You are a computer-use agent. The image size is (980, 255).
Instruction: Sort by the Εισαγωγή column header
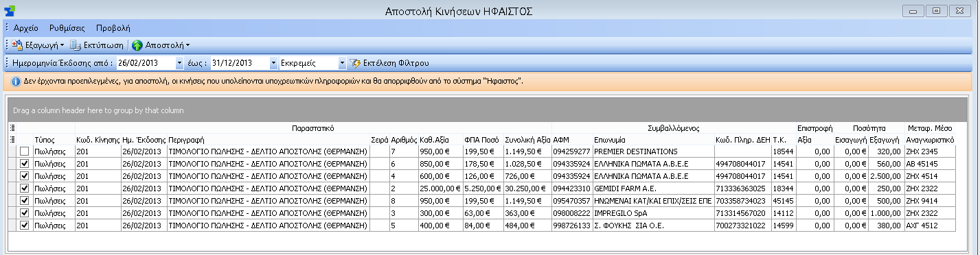pyautogui.click(x=851, y=139)
